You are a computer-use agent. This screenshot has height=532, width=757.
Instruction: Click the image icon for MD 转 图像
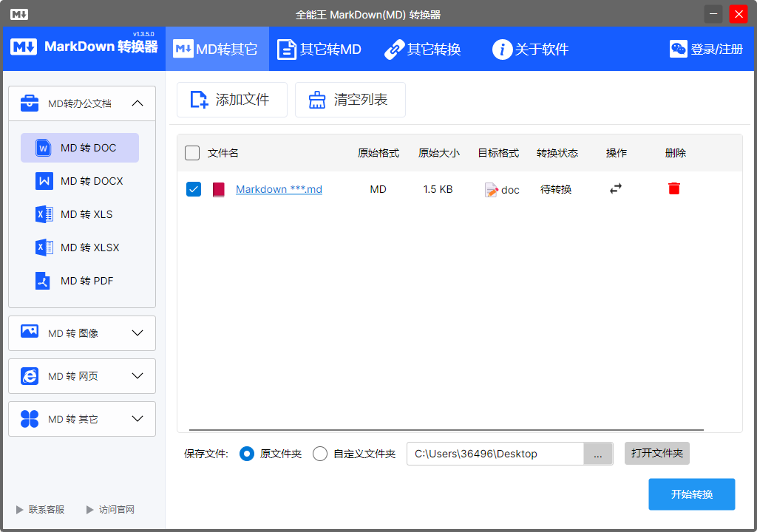pos(30,331)
